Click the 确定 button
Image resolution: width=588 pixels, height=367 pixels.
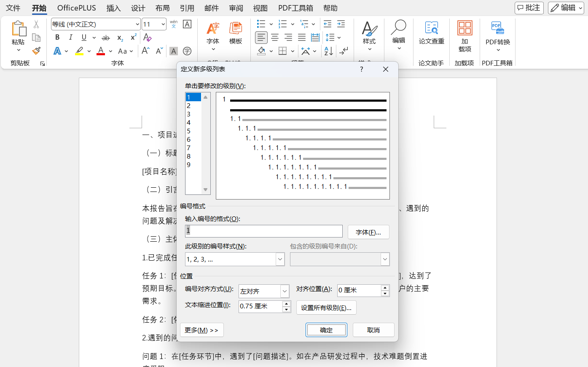[x=326, y=330]
